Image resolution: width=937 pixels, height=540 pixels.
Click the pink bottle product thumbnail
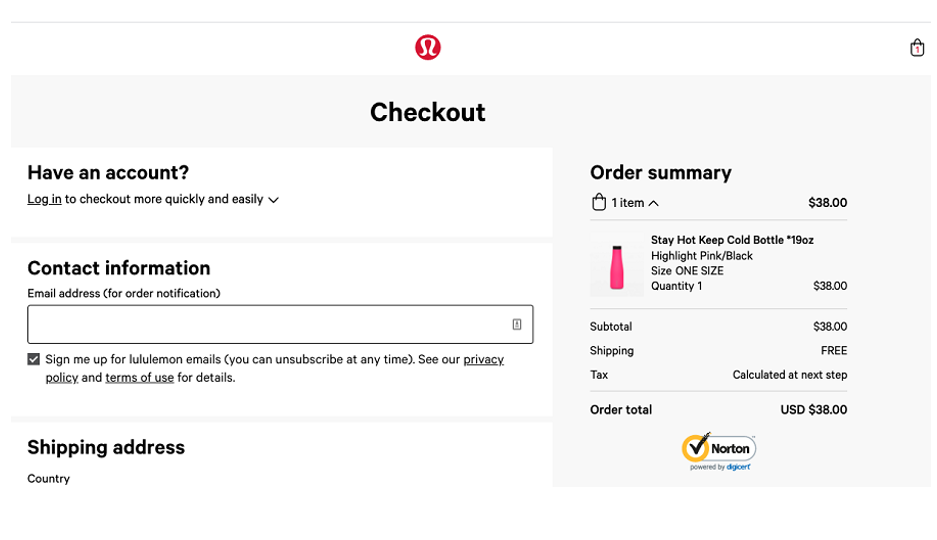pyautogui.click(x=617, y=269)
